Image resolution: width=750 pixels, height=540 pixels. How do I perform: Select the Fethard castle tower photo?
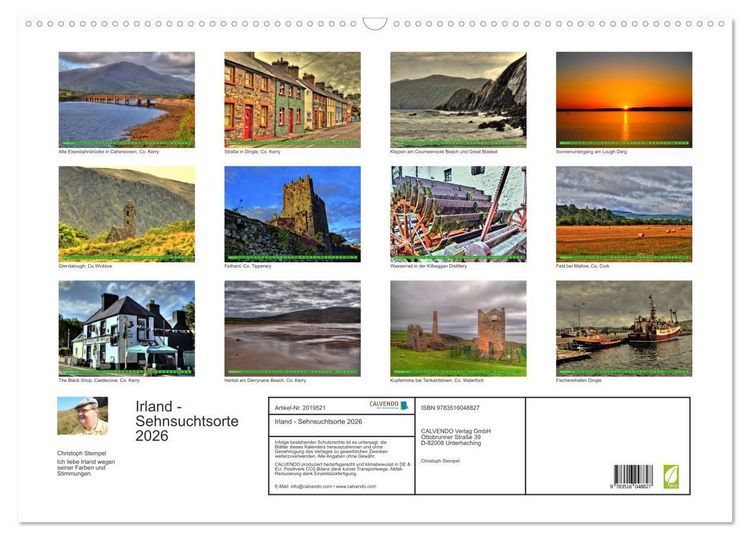pos(292,214)
